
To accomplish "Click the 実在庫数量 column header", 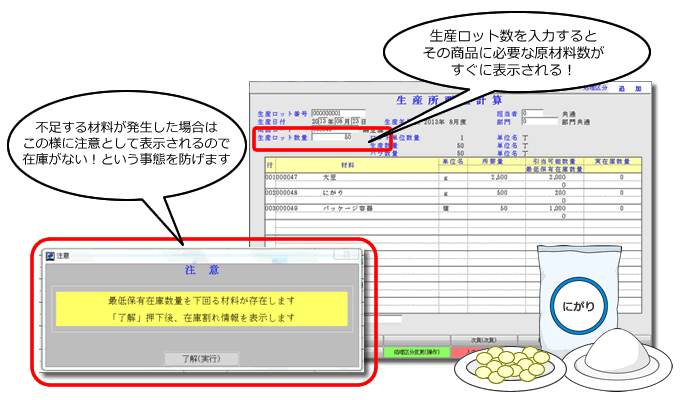I will (621, 160).
